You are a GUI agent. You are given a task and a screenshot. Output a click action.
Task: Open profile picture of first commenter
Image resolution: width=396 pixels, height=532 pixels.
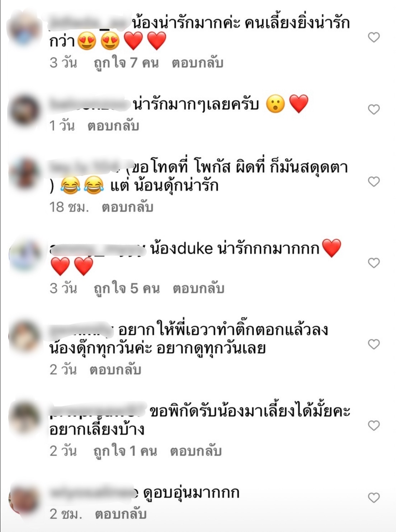tap(24, 29)
